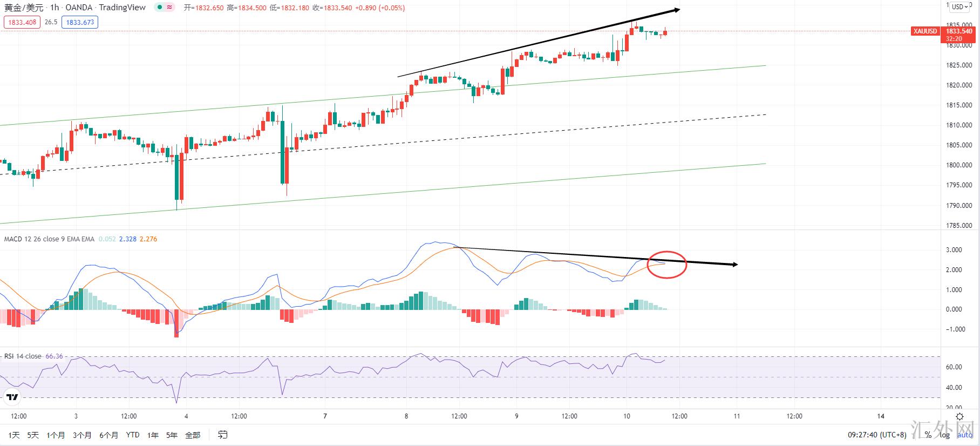Select the 3个月 time range
This screenshot has width=980, height=446.
click(82, 435)
